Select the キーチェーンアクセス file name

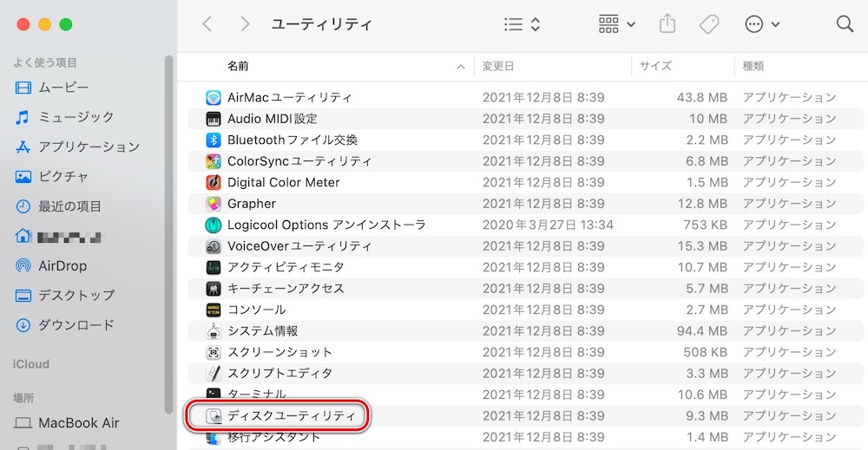click(x=286, y=289)
